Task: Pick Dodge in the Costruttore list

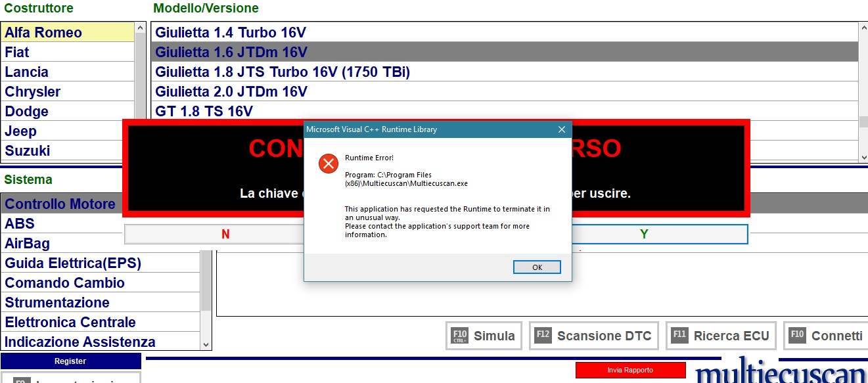Action: [x=68, y=111]
